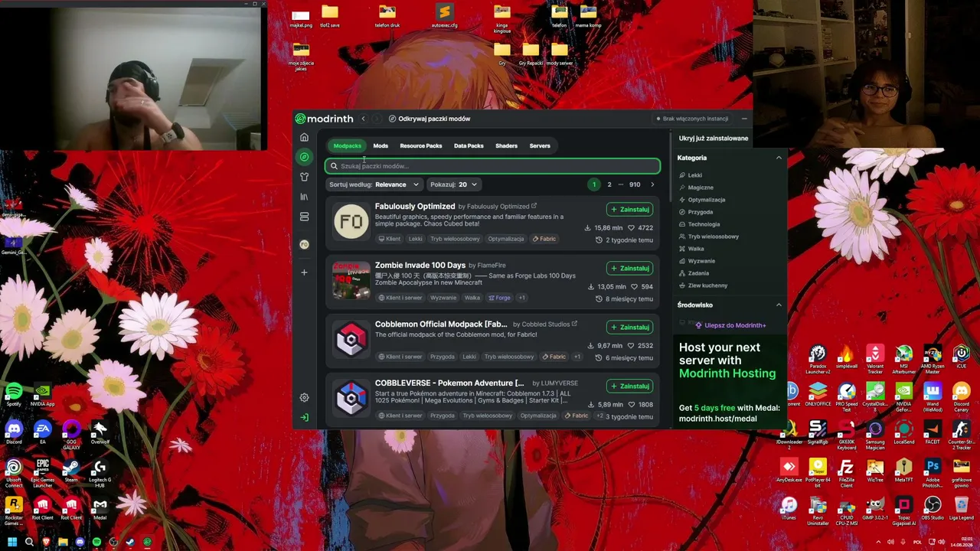Expand extra tags on Cobblemon Official Modpack

[577, 357]
